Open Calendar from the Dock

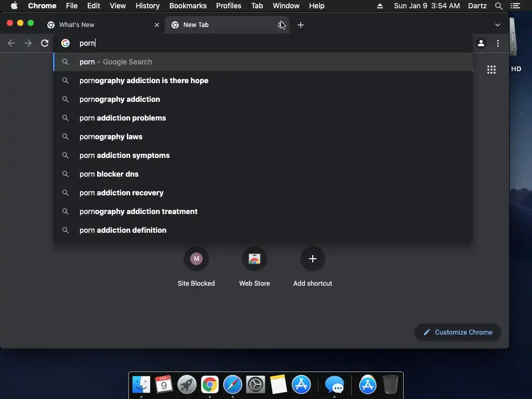(x=164, y=385)
